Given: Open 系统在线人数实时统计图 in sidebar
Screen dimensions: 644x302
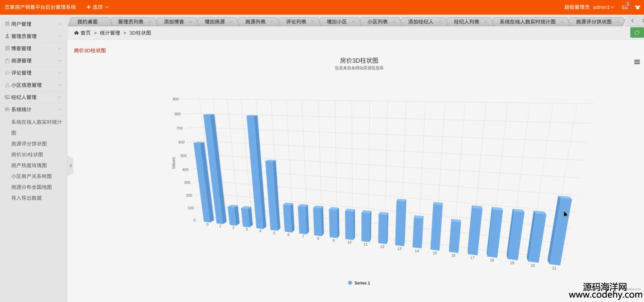Looking at the screenshot, I should click(36, 127).
